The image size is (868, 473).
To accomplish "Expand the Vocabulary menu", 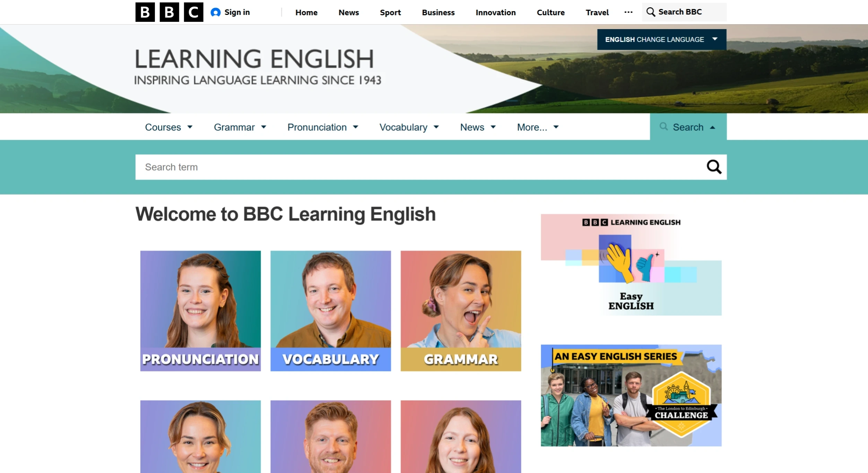I will click(409, 127).
